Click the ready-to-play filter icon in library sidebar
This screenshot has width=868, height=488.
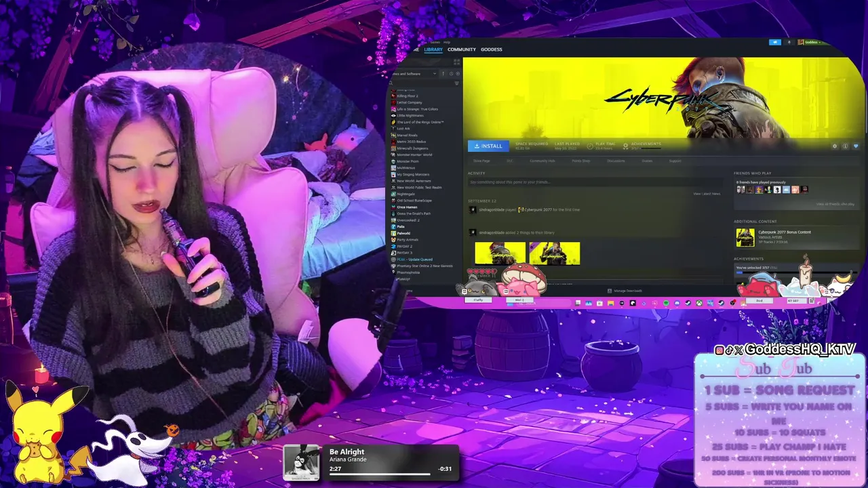(458, 74)
